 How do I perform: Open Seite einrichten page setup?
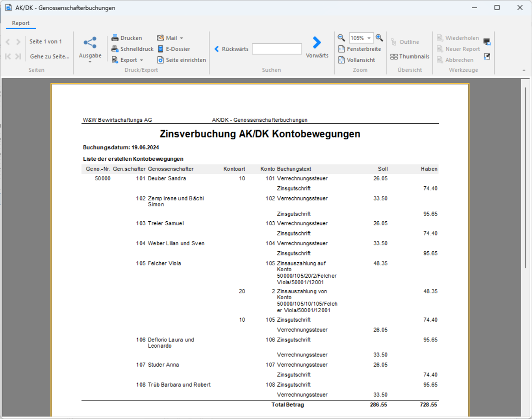[181, 60]
